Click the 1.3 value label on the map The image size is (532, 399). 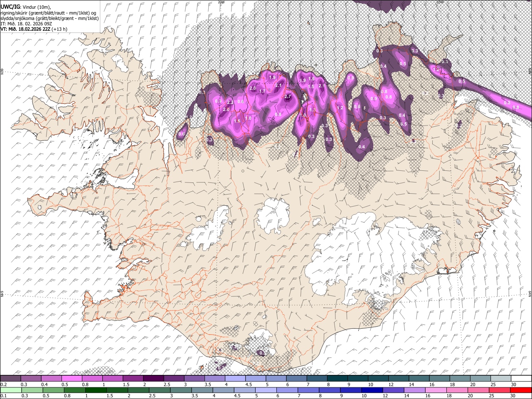tap(313, 110)
